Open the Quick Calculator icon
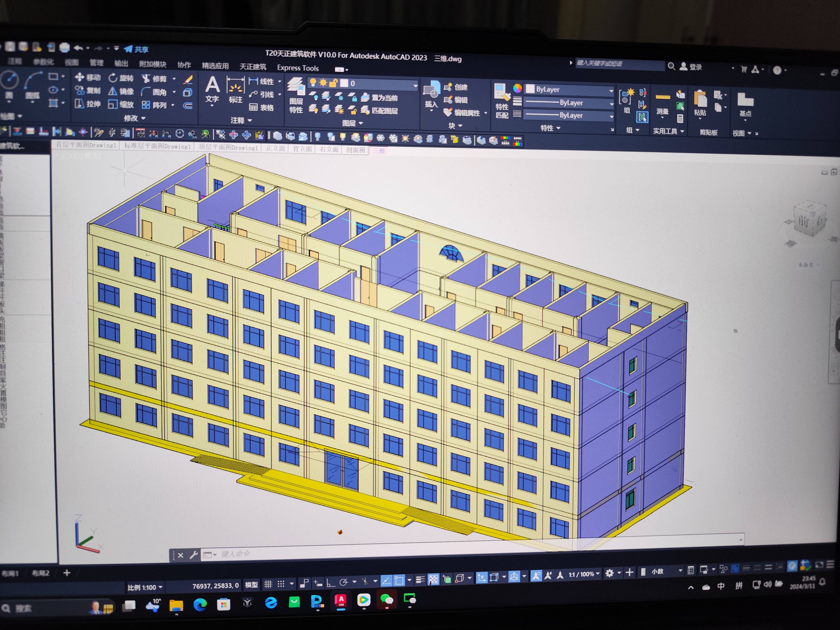840x630 pixels. coord(680,119)
